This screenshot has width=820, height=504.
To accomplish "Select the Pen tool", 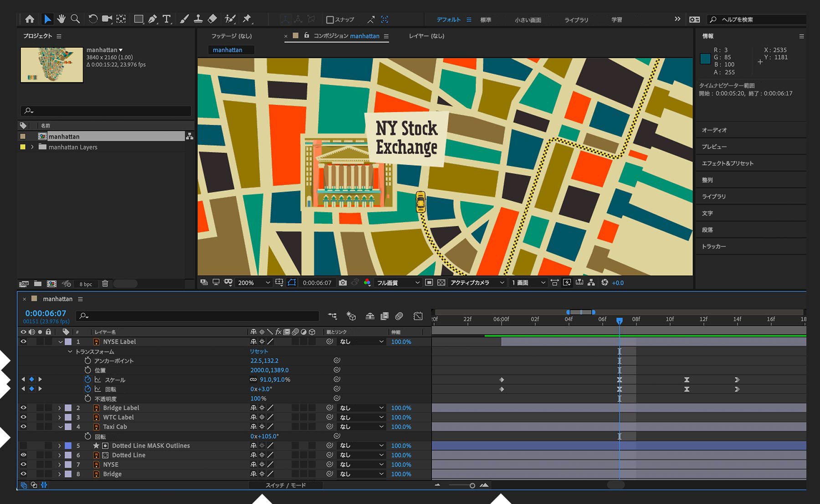I will pos(153,19).
